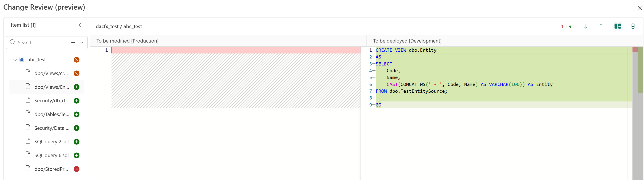
Task: Click the CAST(CONCAT_WS code line
Action: tap(470, 84)
